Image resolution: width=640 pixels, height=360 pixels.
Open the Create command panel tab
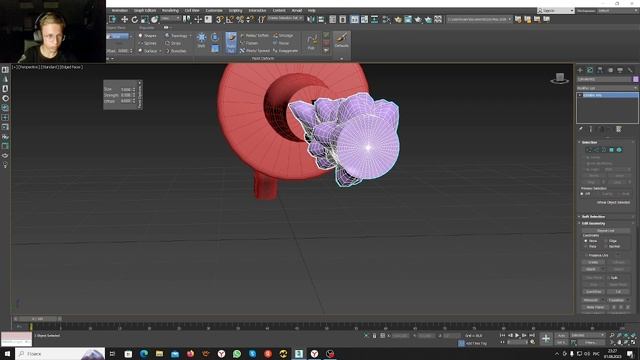pos(580,70)
